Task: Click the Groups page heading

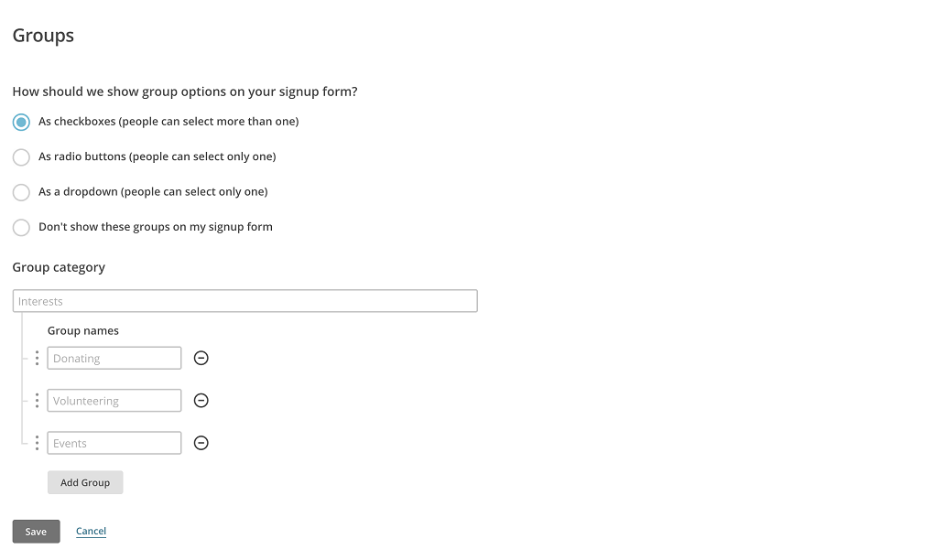Action: [x=42, y=35]
